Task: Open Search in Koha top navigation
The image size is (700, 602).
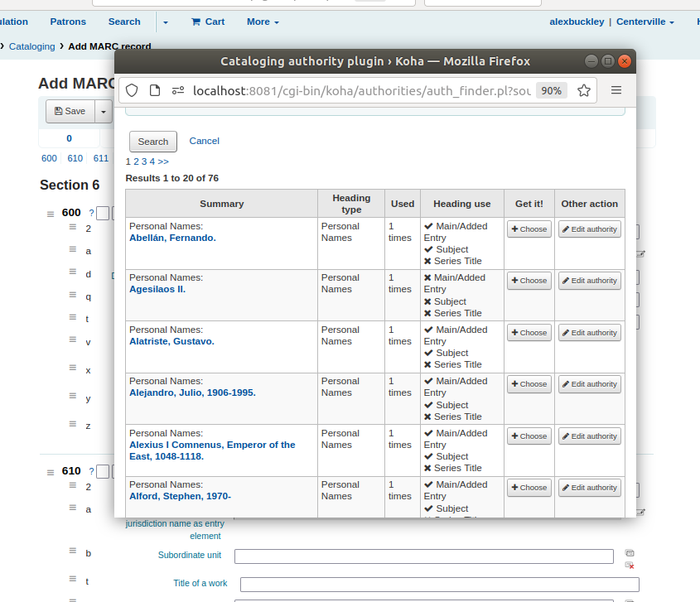Action: coord(124,22)
